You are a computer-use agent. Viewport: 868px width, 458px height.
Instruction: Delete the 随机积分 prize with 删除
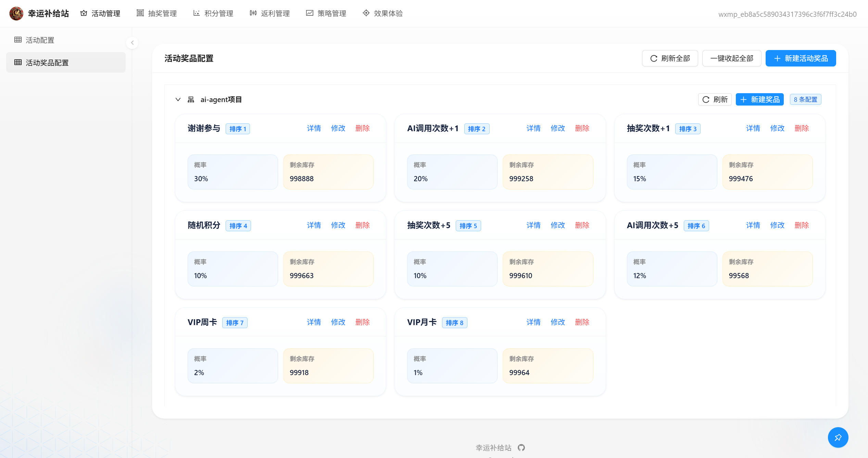pyautogui.click(x=362, y=225)
